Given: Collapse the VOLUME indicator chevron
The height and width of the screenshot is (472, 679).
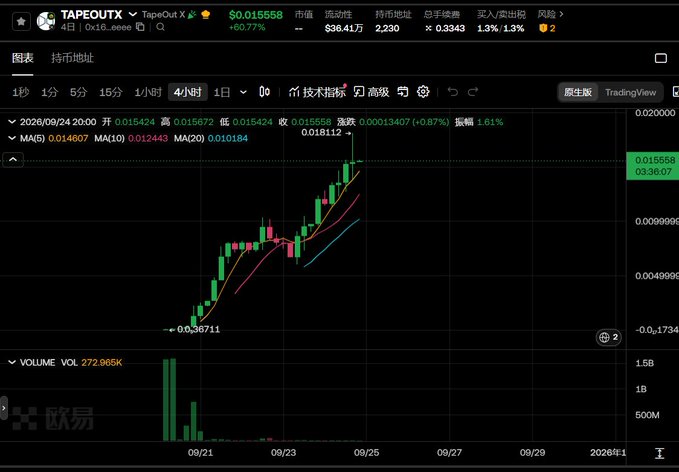Looking at the screenshot, I should (12, 362).
